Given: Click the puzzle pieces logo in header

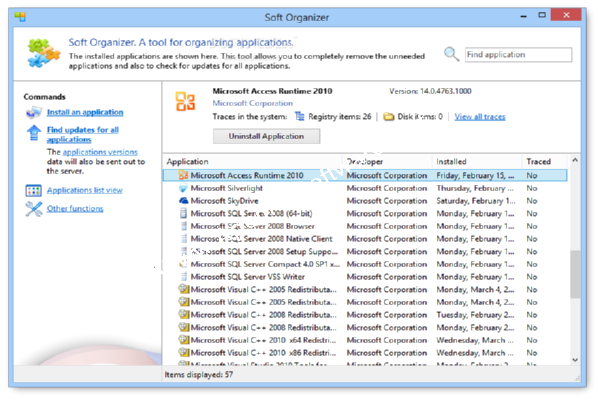Looking at the screenshot, I should (44, 53).
